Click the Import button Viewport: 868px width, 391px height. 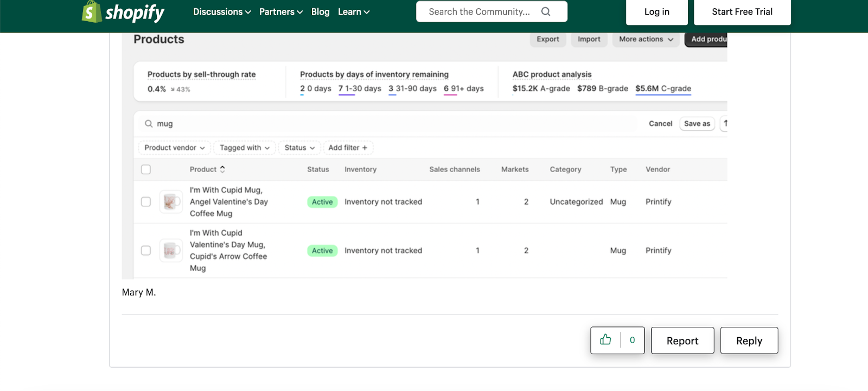pos(589,39)
